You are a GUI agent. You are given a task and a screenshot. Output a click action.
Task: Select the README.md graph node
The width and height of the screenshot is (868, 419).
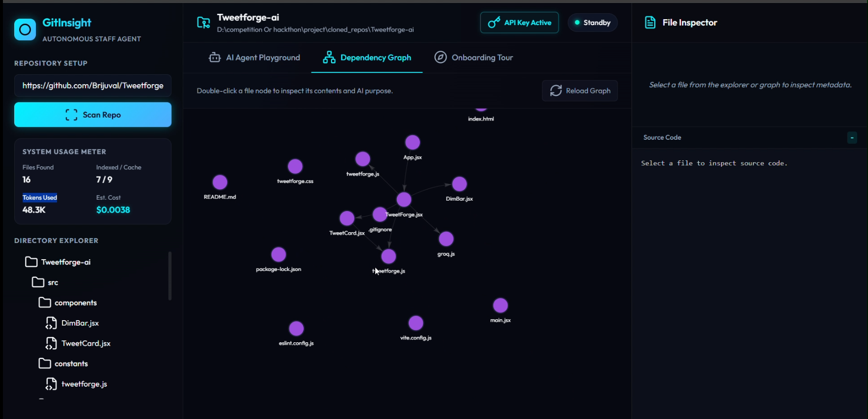click(220, 182)
